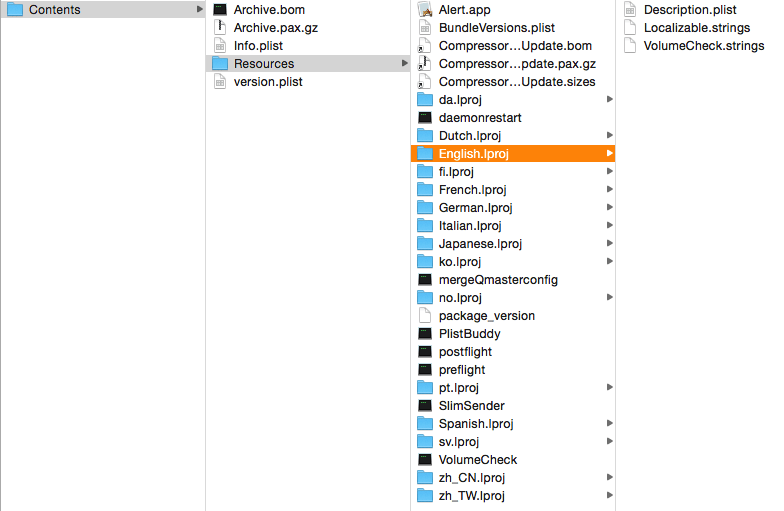
Task: Click the package_version document icon
Action: click(425, 316)
